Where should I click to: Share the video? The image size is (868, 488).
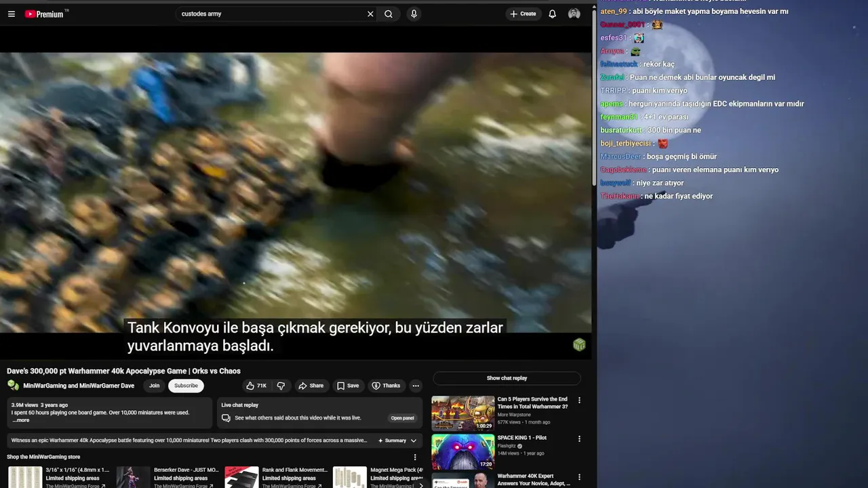pos(311,386)
